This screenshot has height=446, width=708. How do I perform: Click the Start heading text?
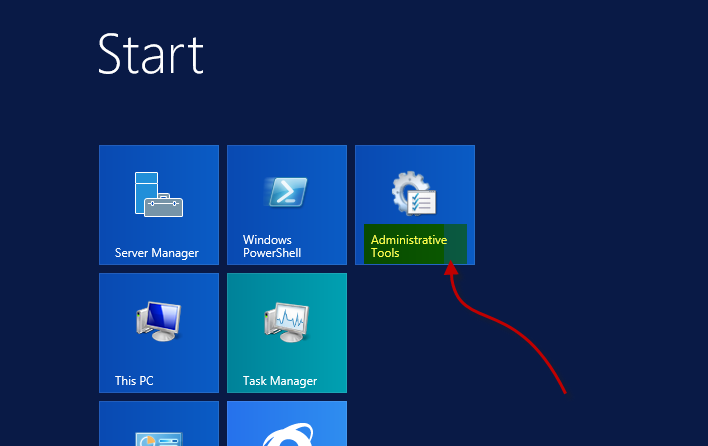coord(151,54)
